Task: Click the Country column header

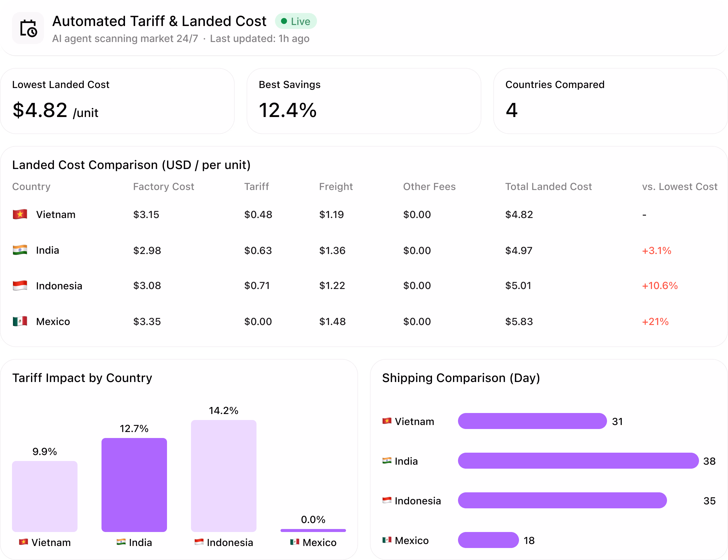Action: [31, 187]
